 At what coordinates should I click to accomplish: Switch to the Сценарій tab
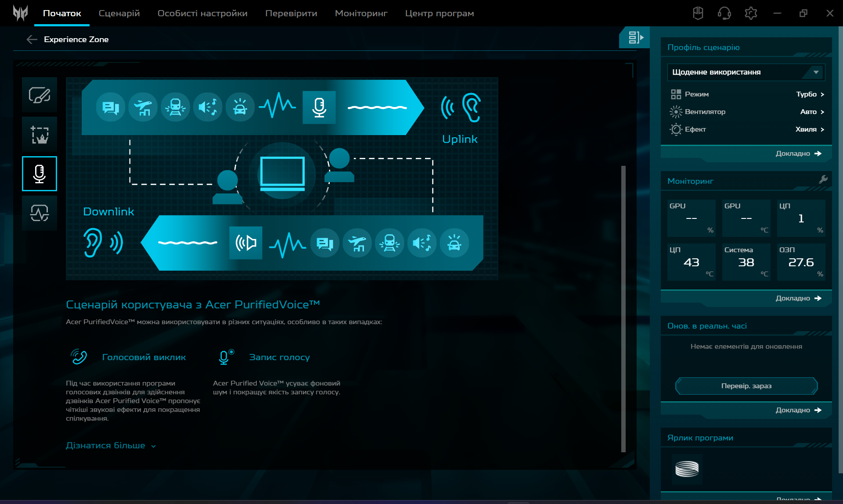point(119,13)
